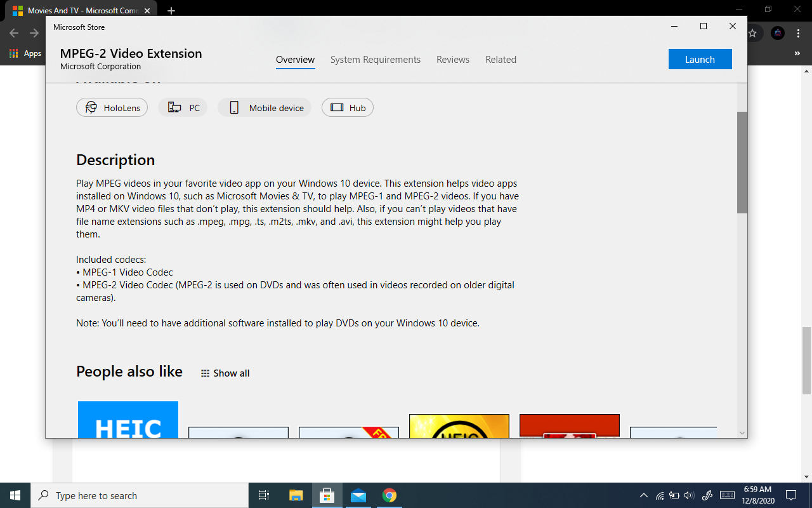Open the yellow HEIC app thumbnail
Image resolution: width=812 pixels, height=508 pixels.
pos(459,426)
